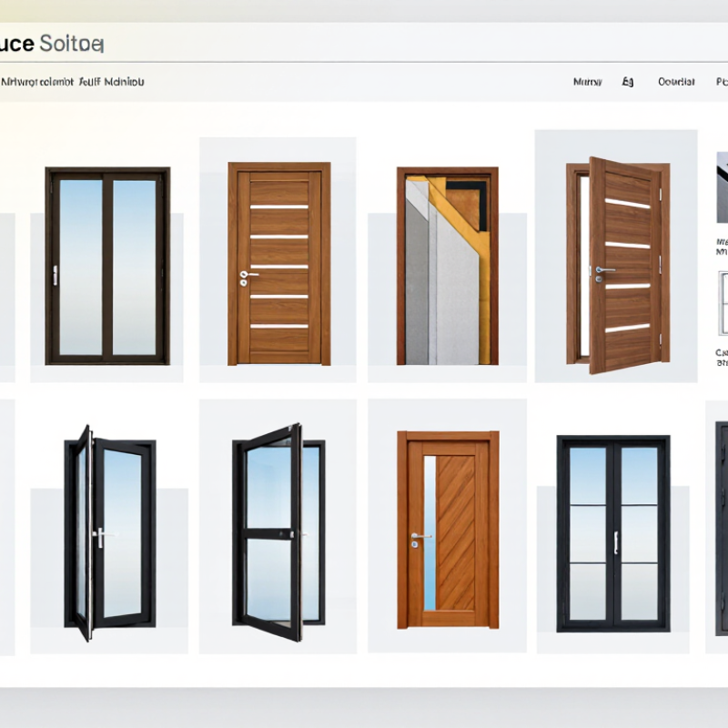The height and width of the screenshot is (728, 728).
Task: Pick the wooden door with diagonal slats
Action: pyautogui.click(x=448, y=530)
